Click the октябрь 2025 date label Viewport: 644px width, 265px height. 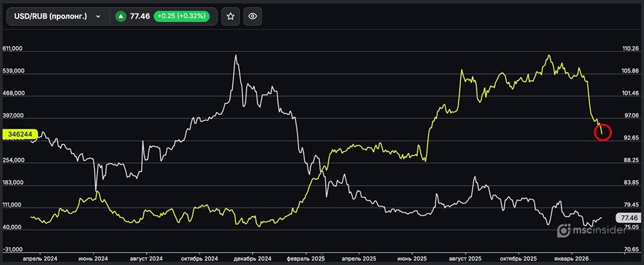click(518, 259)
